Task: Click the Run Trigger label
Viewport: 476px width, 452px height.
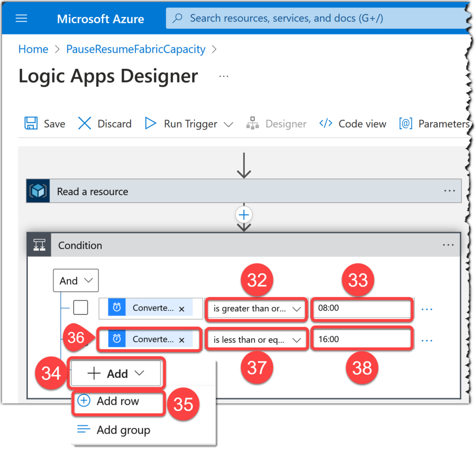Action: [x=191, y=124]
